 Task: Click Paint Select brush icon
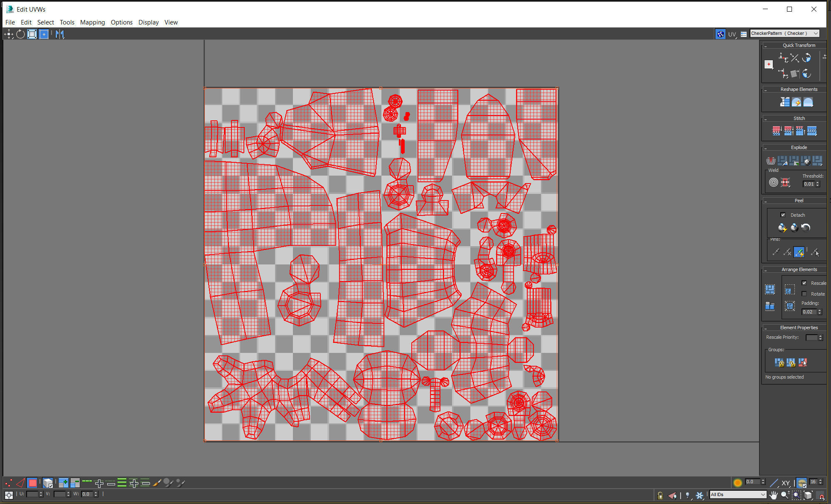pyautogui.click(x=157, y=483)
